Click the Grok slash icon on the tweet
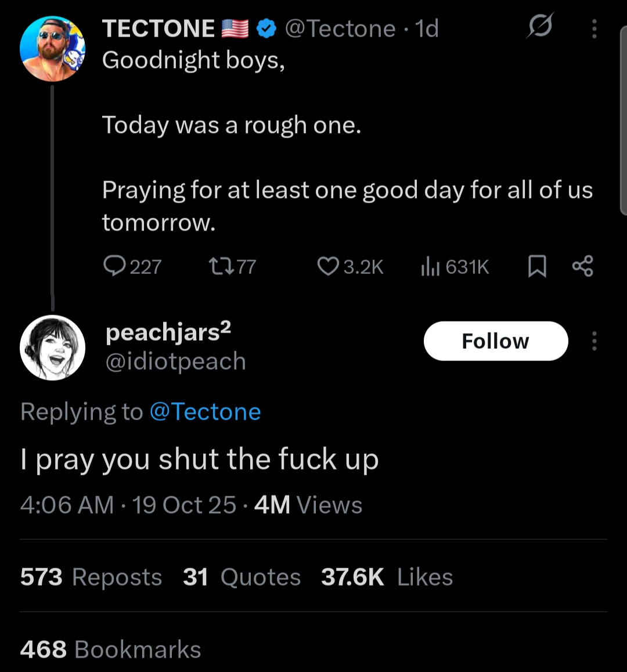The width and height of the screenshot is (627, 672). (540, 27)
